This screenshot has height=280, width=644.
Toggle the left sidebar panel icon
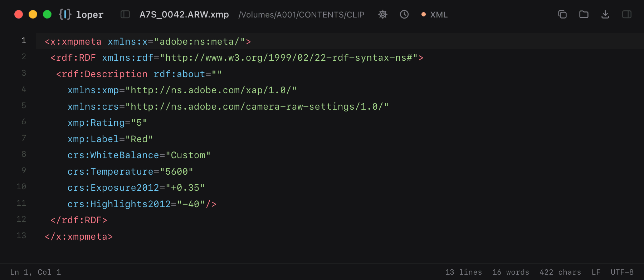coord(125,14)
